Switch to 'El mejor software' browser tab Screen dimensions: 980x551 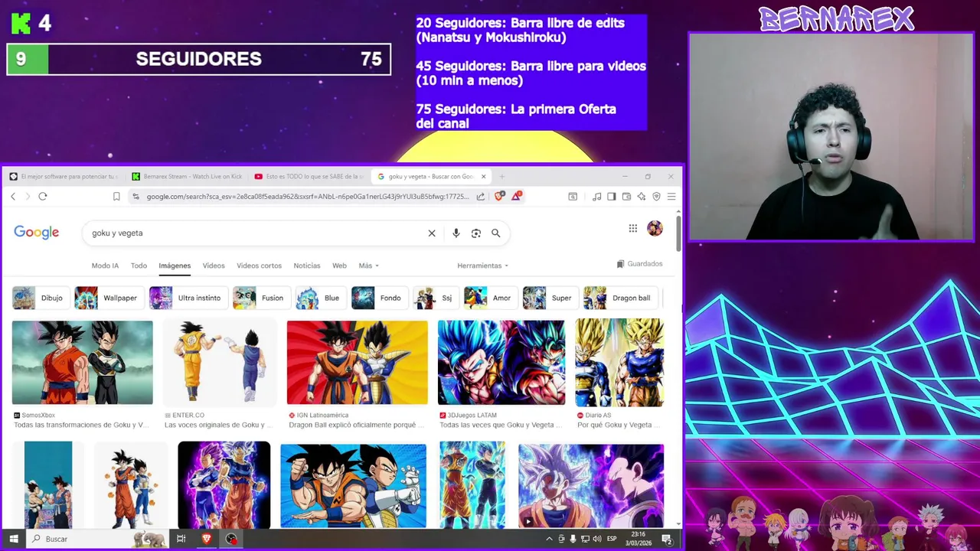pyautogui.click(x=64, y=176)
